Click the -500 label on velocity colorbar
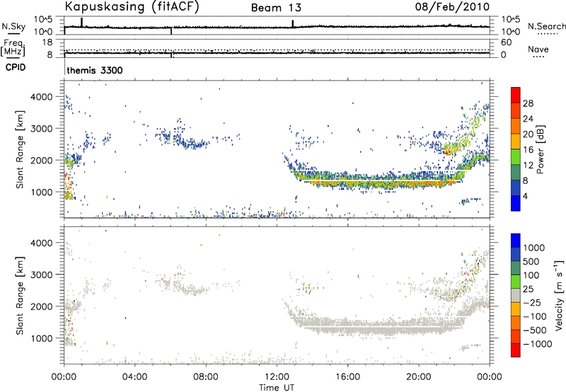 coord(534,330)
